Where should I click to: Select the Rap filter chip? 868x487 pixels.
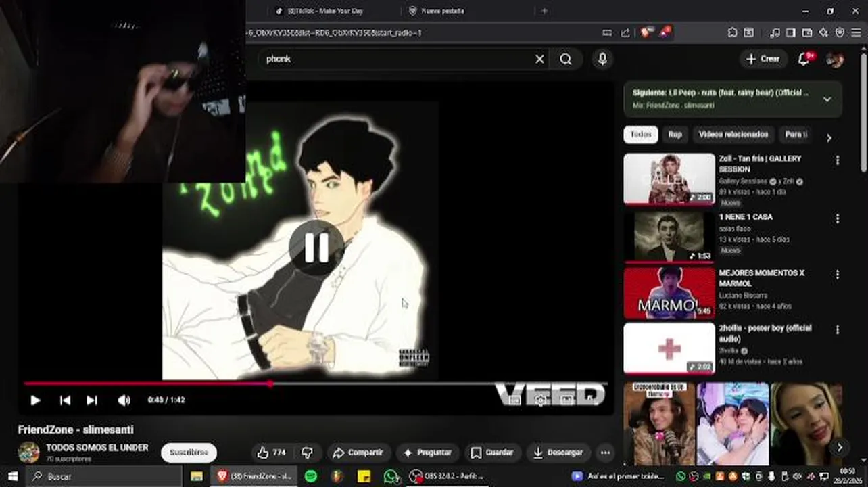(x=675, y=135)
